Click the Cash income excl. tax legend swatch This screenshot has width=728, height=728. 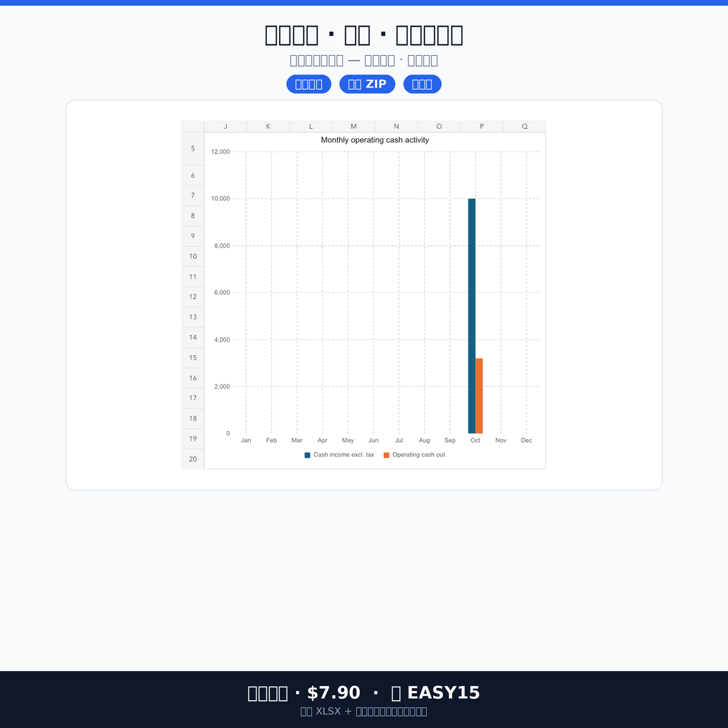[x=308, y=455]
